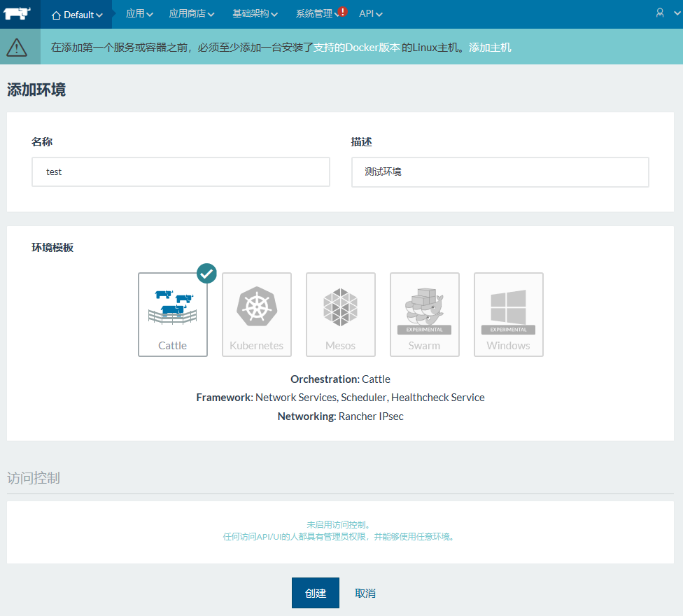
Task: Select the Cattle environment template
Action: (x=172, y=314)
